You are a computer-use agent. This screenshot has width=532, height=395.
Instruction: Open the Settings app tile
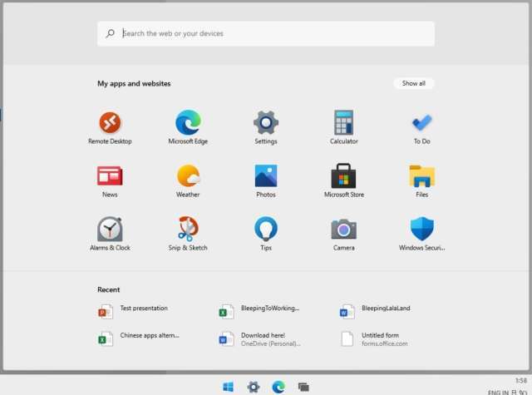(x=266, y=127)
